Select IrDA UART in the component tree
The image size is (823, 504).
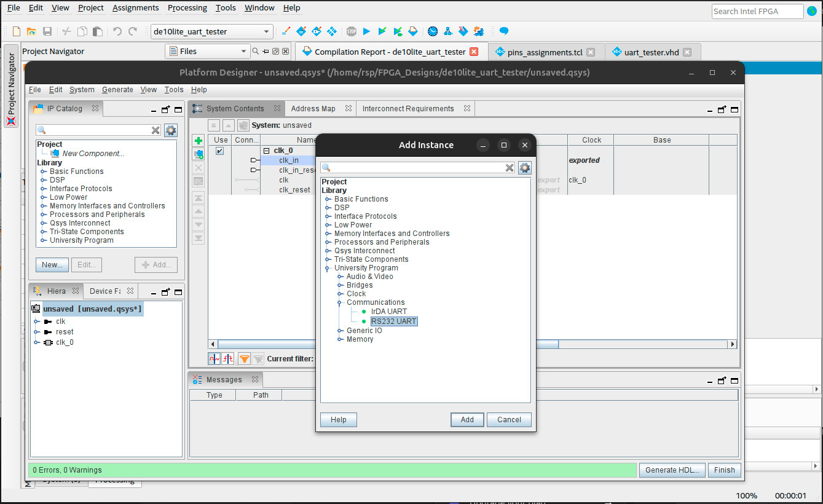point(388,312)
